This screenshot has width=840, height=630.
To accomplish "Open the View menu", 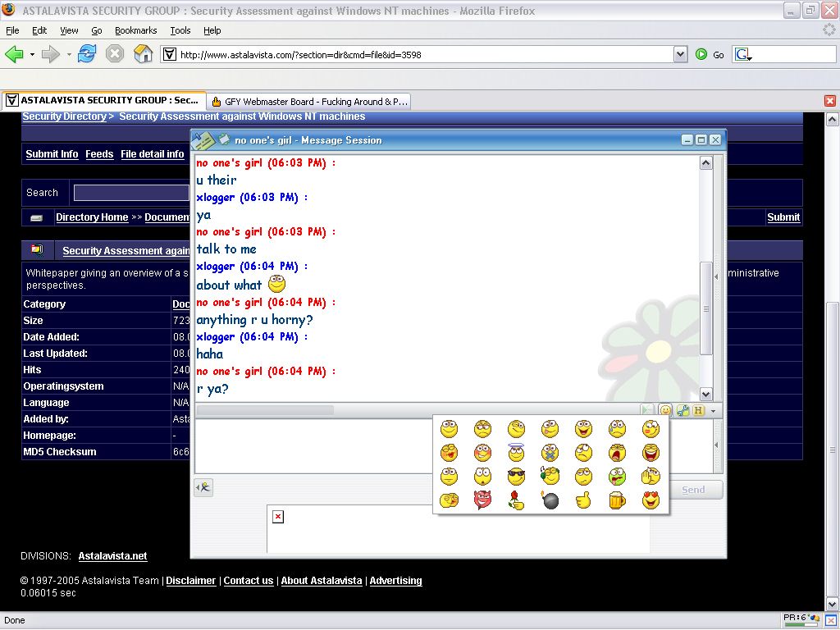I will click(69, 30).
